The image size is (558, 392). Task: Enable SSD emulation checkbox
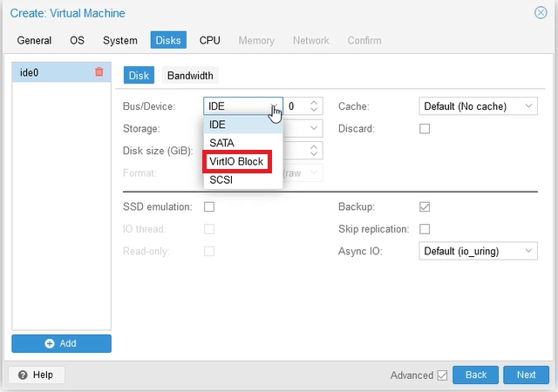(x=209, y=207)
